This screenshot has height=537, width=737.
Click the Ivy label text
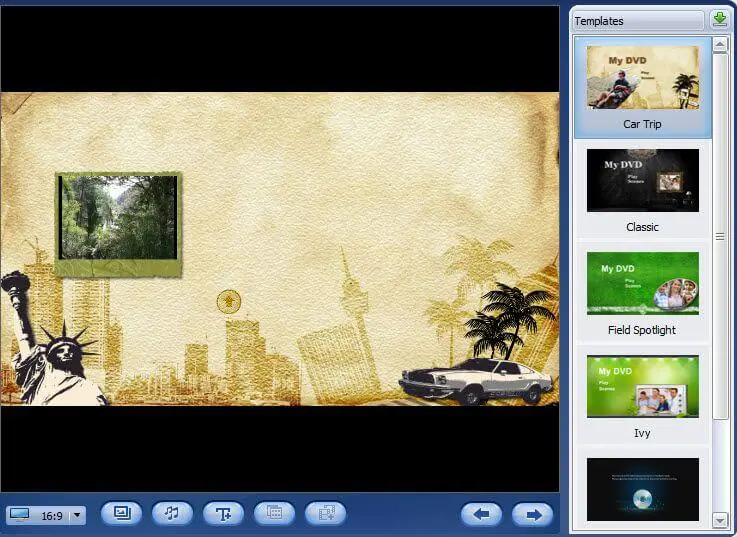coord(642,433)
